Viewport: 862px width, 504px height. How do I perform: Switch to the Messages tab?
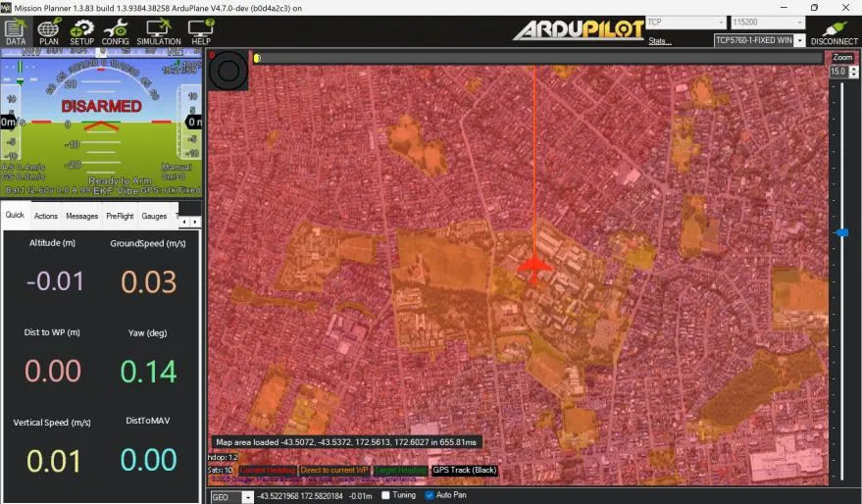click(x=82, y=216)
